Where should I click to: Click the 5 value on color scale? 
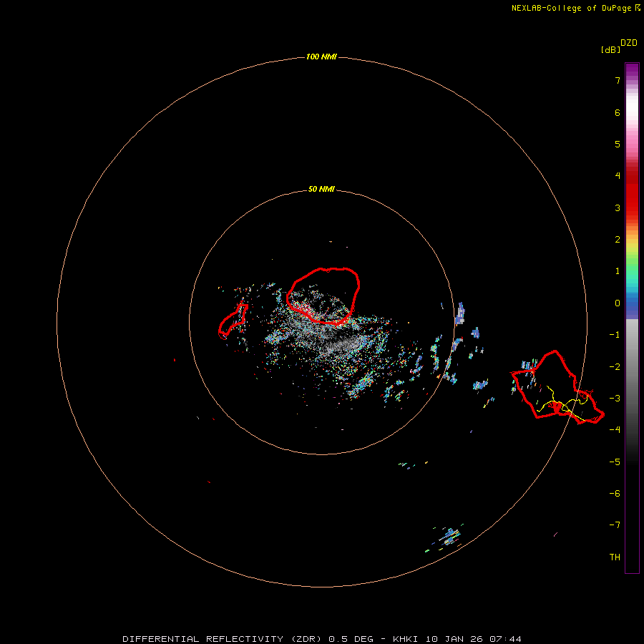(x=618, y=144)
